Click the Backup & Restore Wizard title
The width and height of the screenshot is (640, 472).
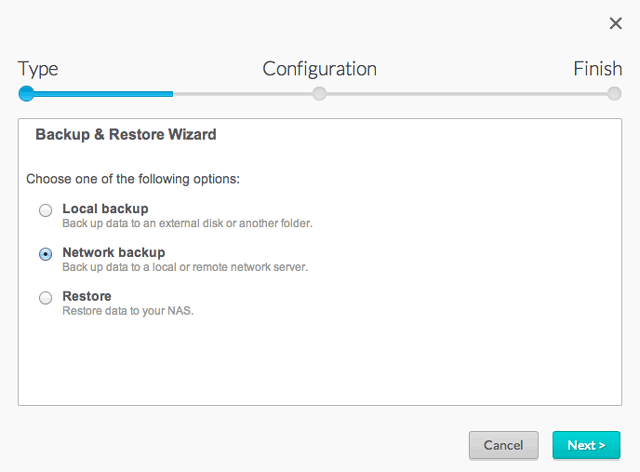tap(126, 134)
